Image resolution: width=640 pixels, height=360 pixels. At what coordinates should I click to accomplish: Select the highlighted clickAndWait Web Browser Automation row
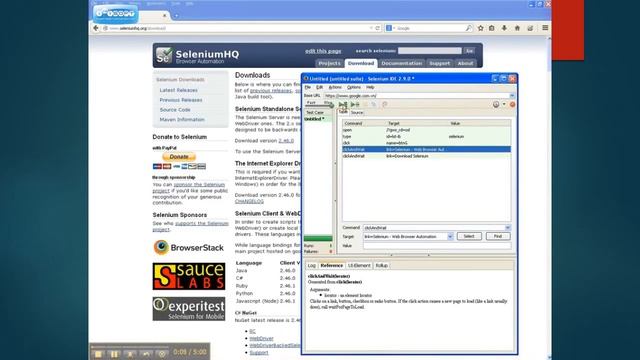tap(427, 149)
